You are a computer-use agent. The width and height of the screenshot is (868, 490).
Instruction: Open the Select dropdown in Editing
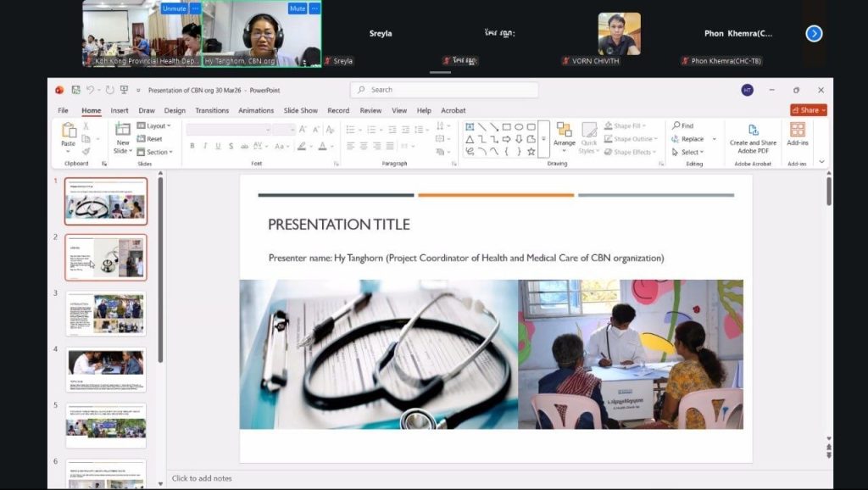coord(692,153)
